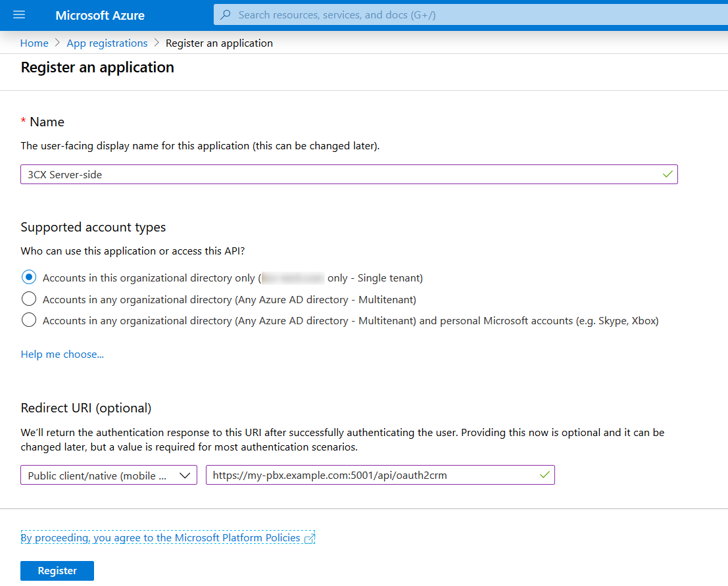This screenshot has height=586, width=728.
Task: Select Any Azure AD directory Multitenant option
Action: click(x=29, y=299)
